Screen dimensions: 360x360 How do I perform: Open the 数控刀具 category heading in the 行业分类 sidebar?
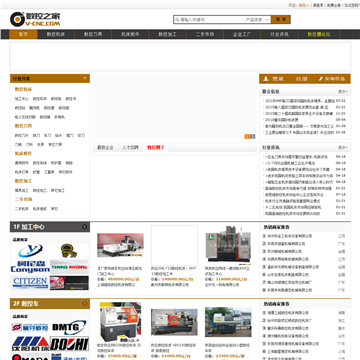(23, 126)
